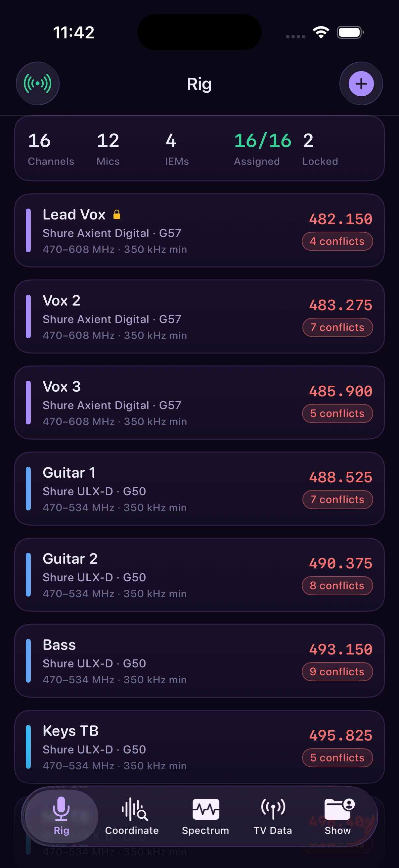The width and height of the screenshot is (399, 868).
Task: Tap the lock icon on Lead Vox
Action: click(x=117, y=215)
